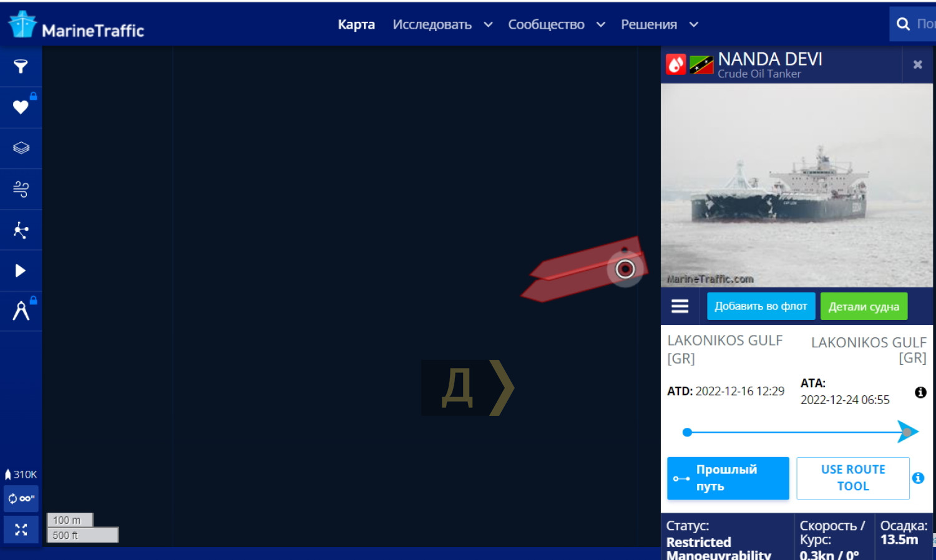936x560 pixels.
Task: Click the NANDA DEVI ship photo
Action: [796, 185]
